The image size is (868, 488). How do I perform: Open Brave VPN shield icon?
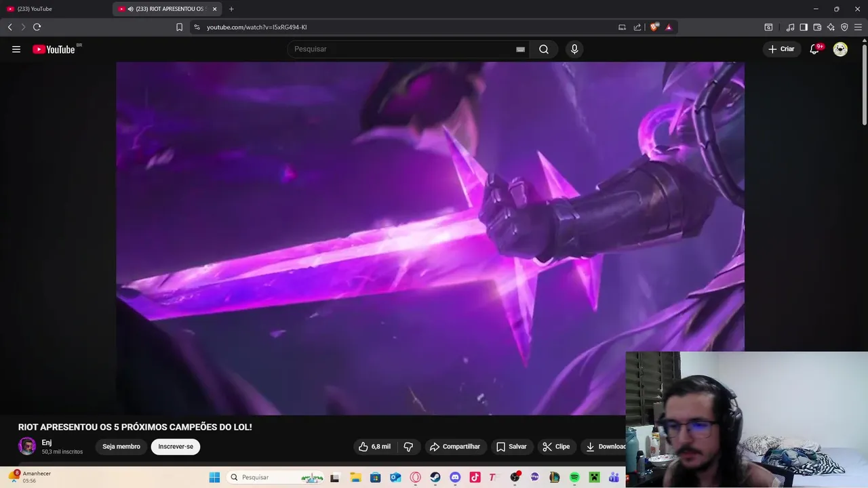pos(844,27)
